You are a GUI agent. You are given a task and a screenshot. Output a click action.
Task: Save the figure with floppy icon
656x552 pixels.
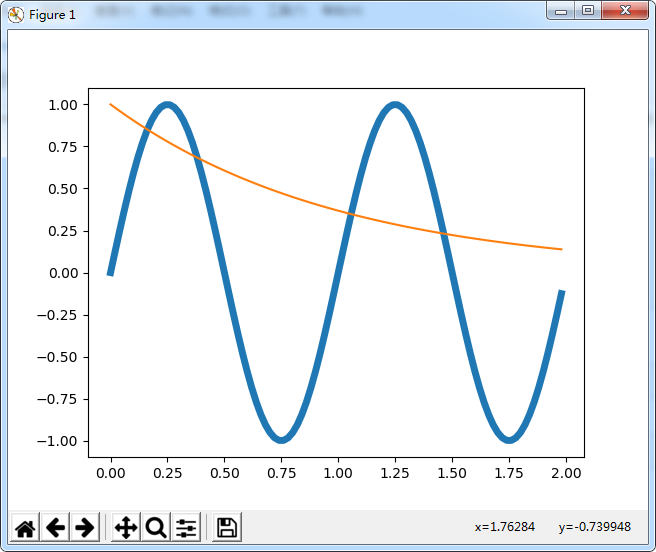pyautogui.click(x=227, y=527)
